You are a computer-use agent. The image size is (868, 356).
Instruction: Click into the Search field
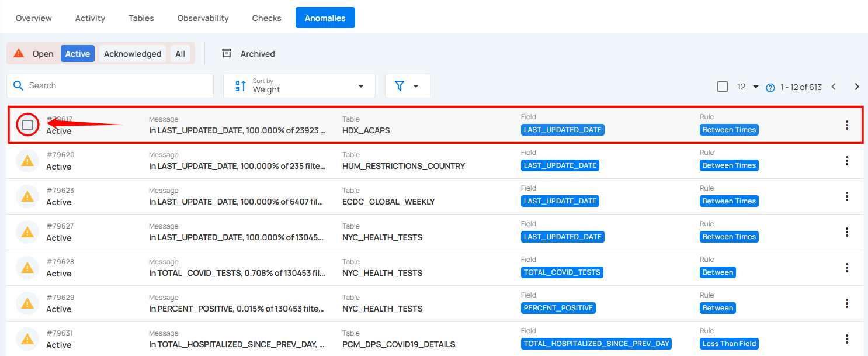coord(110,86)
